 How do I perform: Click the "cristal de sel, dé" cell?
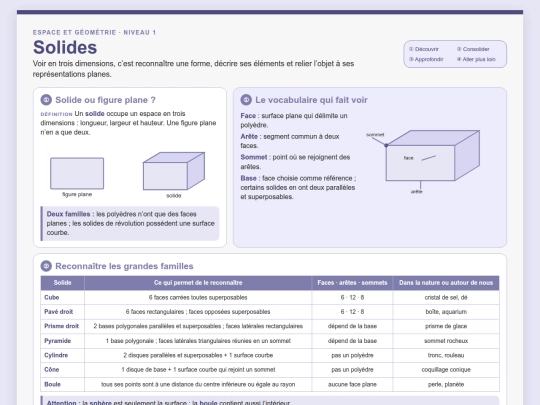point(446,297)
